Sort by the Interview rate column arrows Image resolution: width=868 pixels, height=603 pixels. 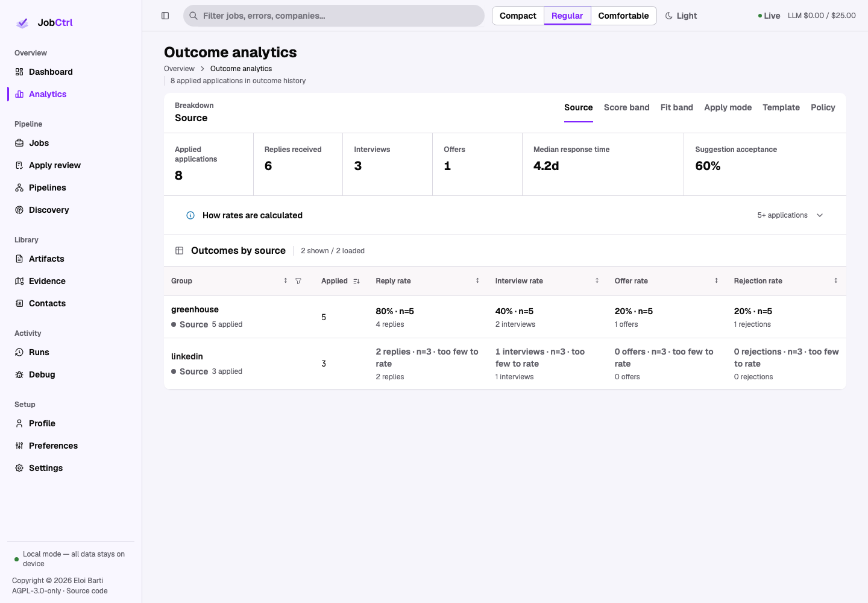[x=597, y=280]
